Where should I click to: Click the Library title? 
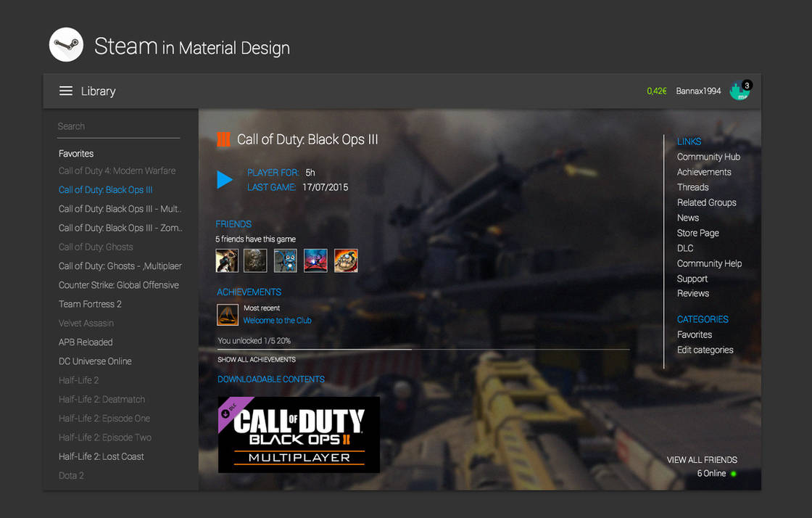coord(99,91)
